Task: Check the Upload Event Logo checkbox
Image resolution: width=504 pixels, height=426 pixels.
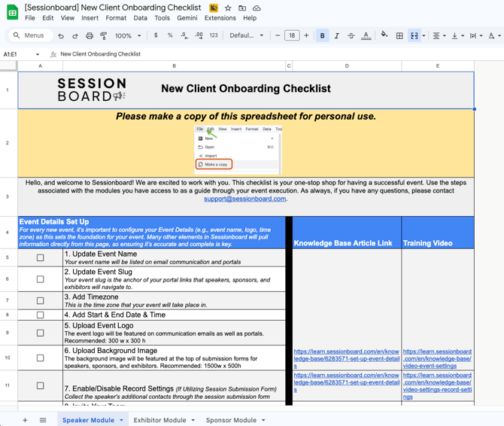Action: [41, 333]
